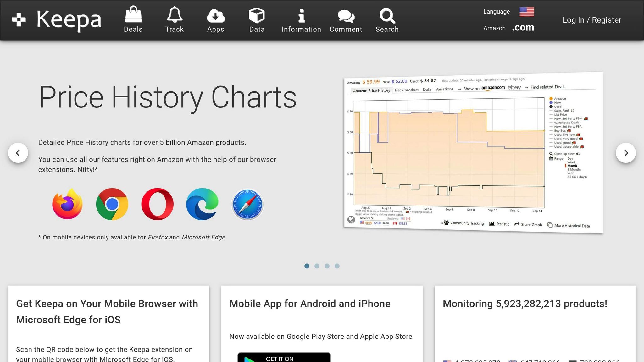Viewport: 644px width, 362px height.
Task: Open the Language flag selector
Action: coord(526,12)
